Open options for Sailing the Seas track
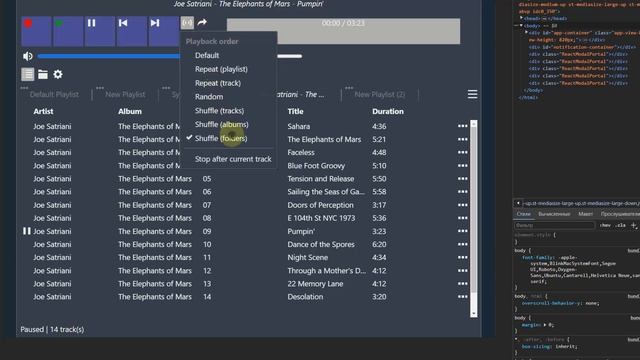This screenshot has height=360, width=640. pos(462,192)
